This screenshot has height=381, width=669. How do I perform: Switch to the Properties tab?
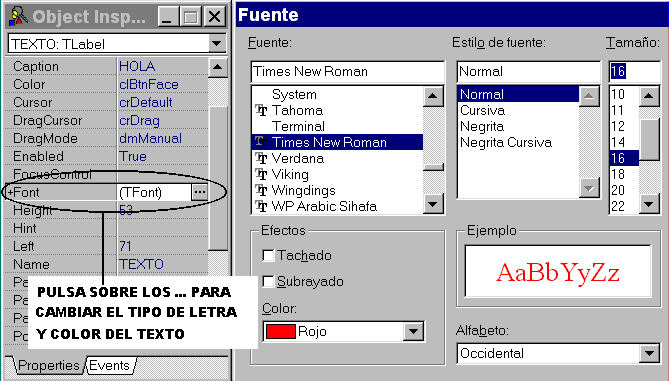(48, 366)
